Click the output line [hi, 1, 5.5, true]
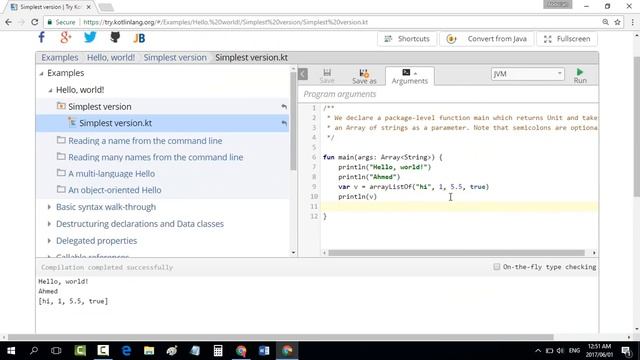 73,301
